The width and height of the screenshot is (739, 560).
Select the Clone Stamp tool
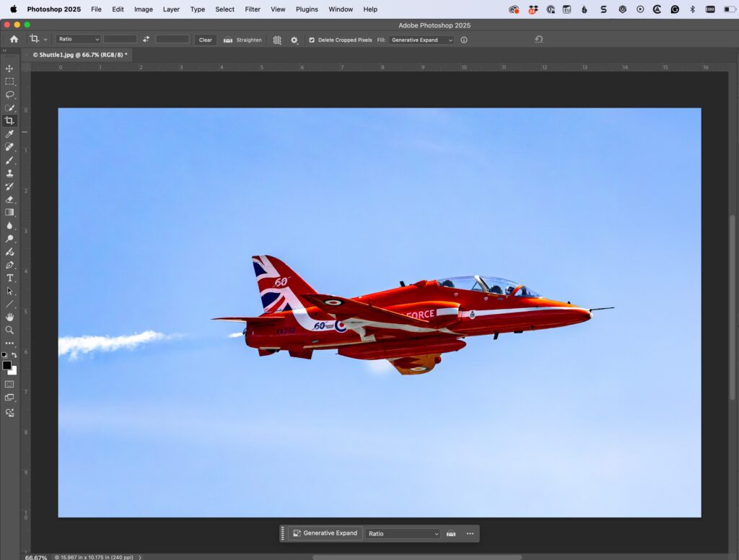coord(9,173)
